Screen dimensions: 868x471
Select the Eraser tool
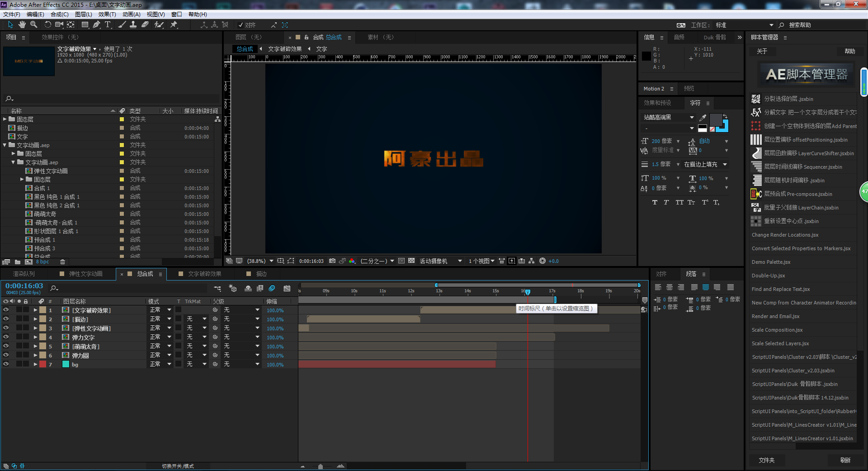tap(145, 25)
